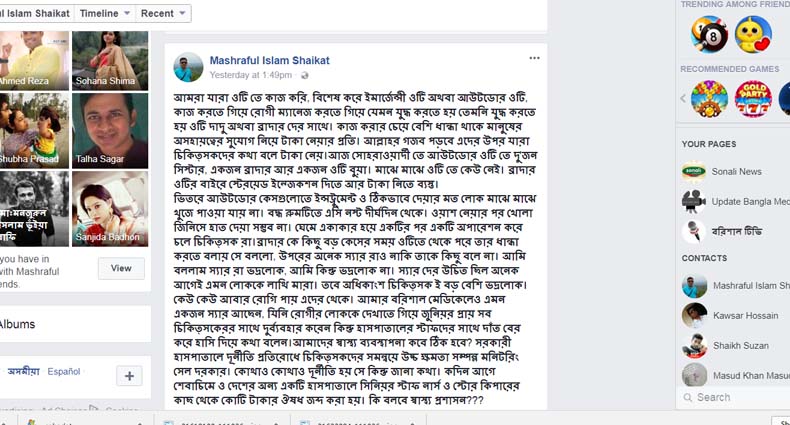Click the add language plus button
The image size is (790, 425).
tap(129, 376)
